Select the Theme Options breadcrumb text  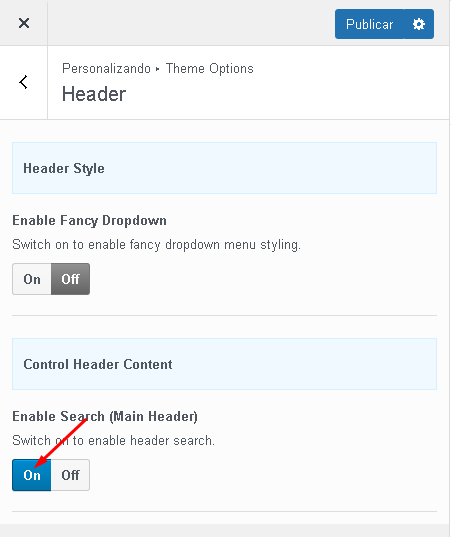pyautogui.click(x=210, y=68)
